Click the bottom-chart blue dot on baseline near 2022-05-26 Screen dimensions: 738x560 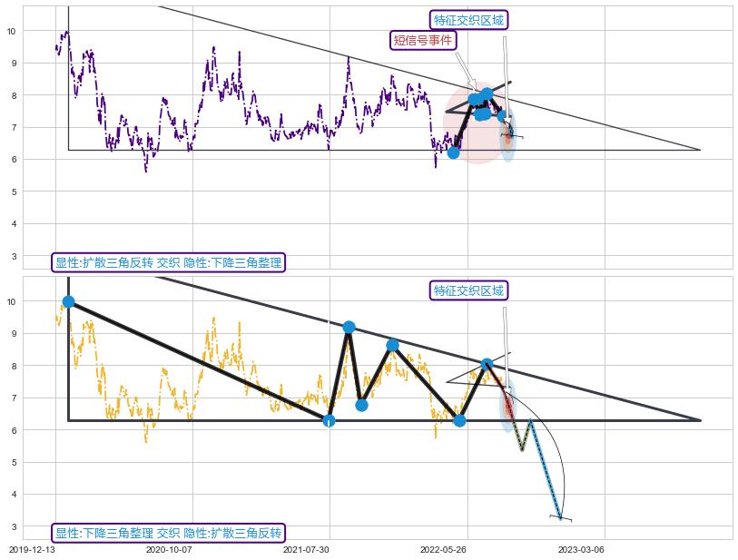tap(459, 420)
